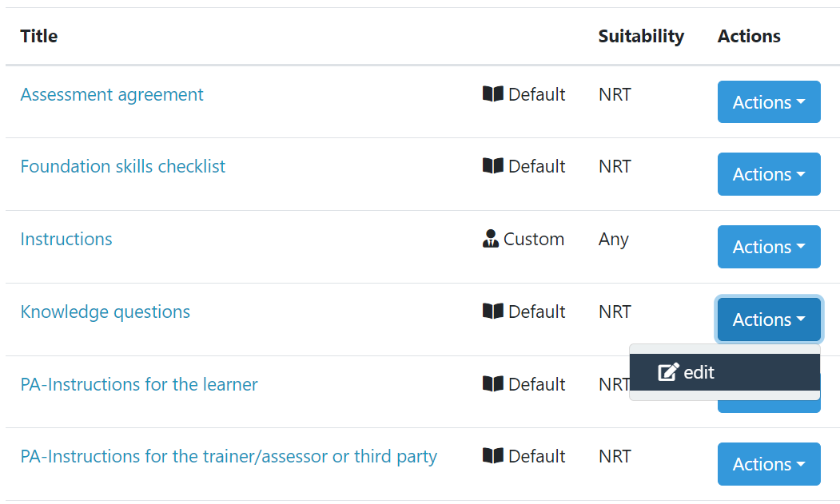Open Actions dropdown for Assessment agreement
This screenshot has width=840, height=504.
[x=769, y=101]
